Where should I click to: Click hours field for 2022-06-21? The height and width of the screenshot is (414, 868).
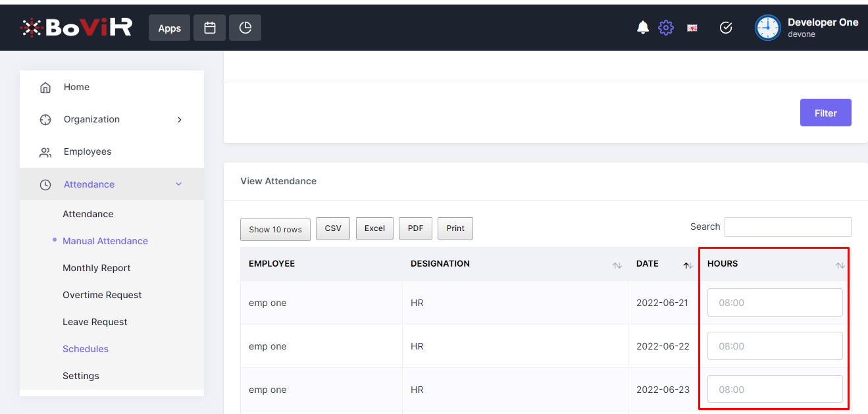coord(775,303)
